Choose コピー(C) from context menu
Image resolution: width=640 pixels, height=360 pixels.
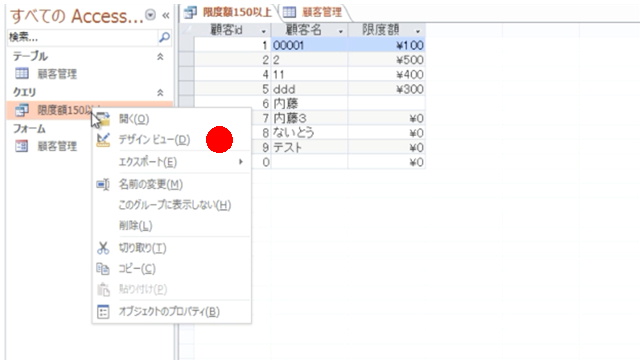pyautogui.click(x=172, y=269)
